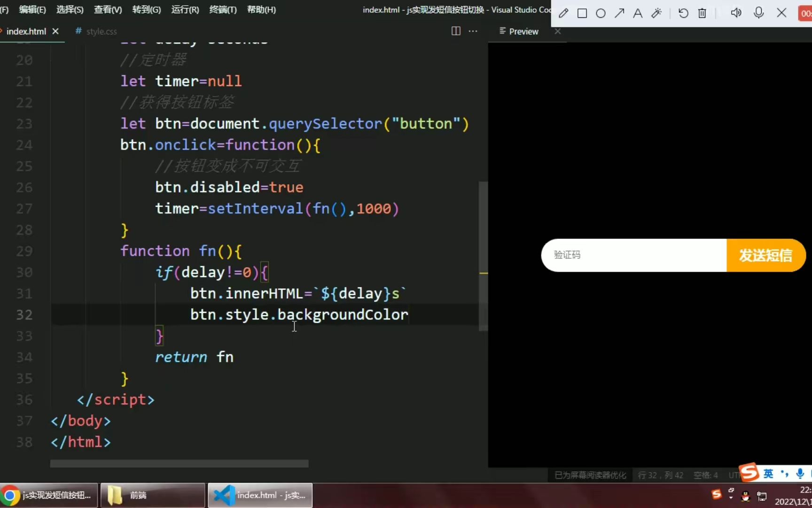Select the text annotation tool (A)
The width and height of the screenshot is (812, 508).
pyautogui.click(x=638, y=13)
